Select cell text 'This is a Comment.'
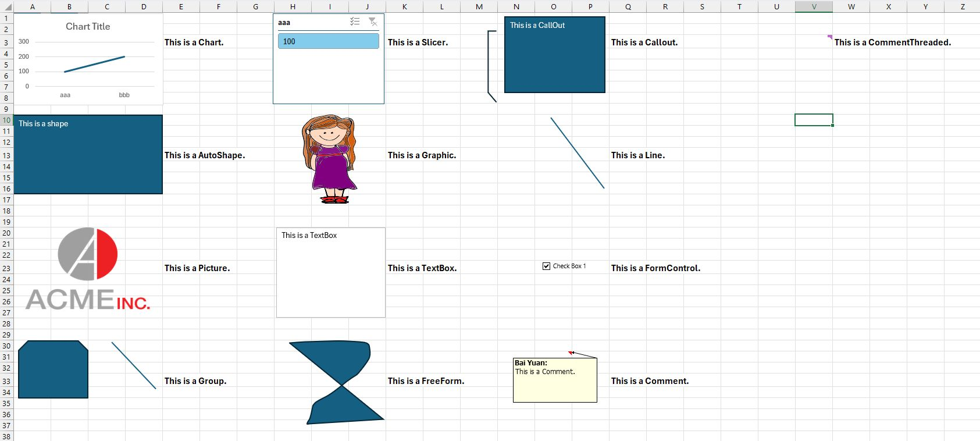The height and width of the screenshot is (441, 980). tap(650, 381)
